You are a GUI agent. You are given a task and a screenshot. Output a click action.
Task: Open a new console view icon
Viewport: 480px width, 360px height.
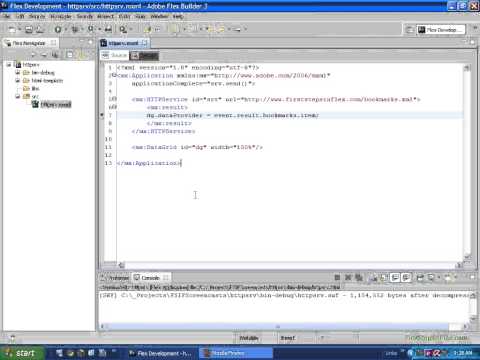(x=448, y=277)
